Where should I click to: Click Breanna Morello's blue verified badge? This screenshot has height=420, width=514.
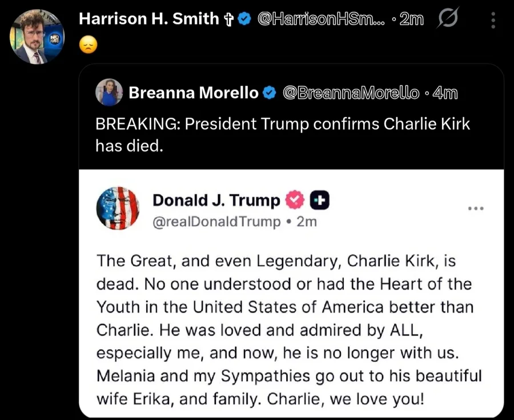tap(268, 93)
